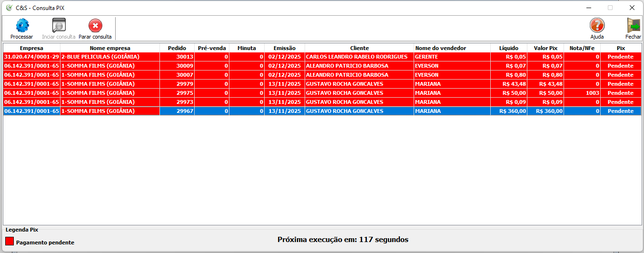Click the Valor Pix column header
Screen dimensions: 644x253
(x=545, y=48)
